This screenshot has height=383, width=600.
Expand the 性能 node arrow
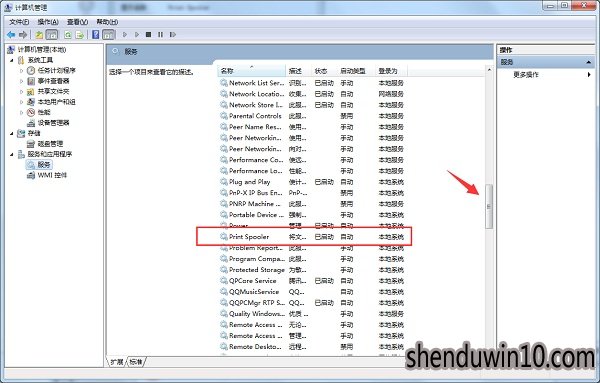[21, 112]
